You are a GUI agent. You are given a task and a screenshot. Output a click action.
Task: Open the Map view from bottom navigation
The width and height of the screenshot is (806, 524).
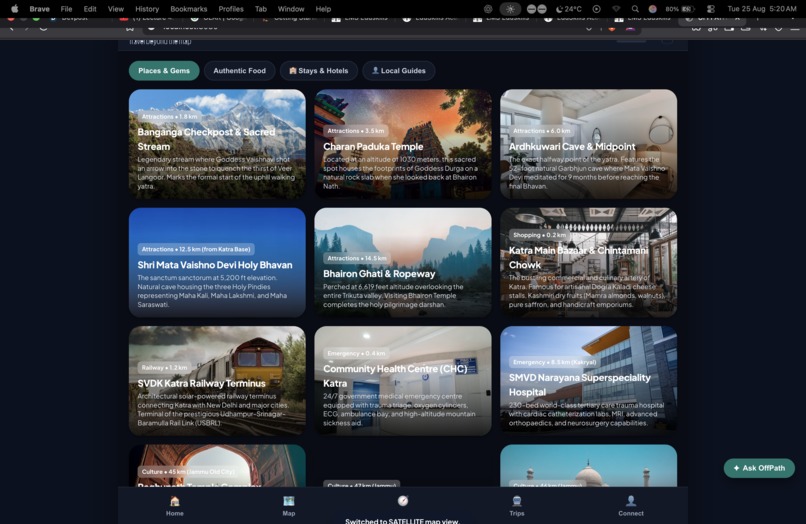pos(288,505)
